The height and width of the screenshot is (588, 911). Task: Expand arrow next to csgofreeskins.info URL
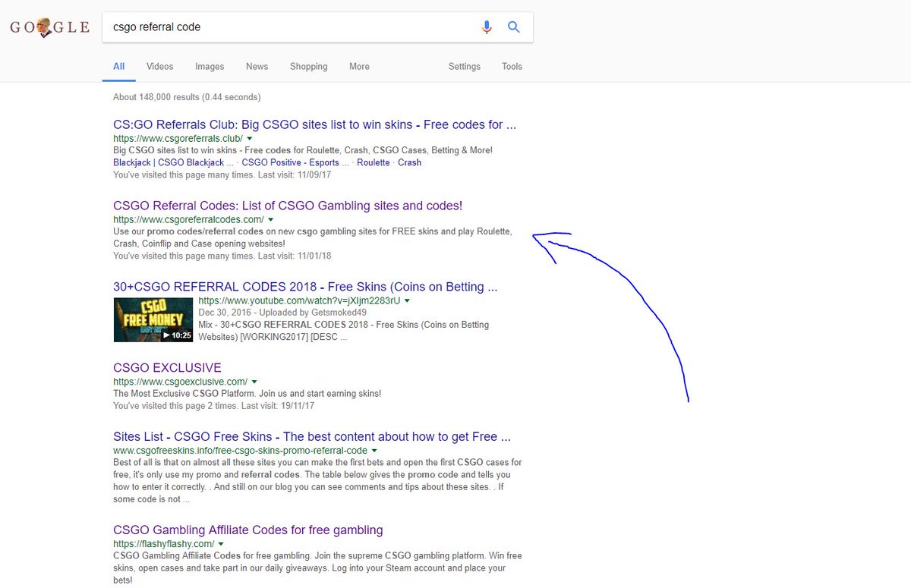[375, 451]
